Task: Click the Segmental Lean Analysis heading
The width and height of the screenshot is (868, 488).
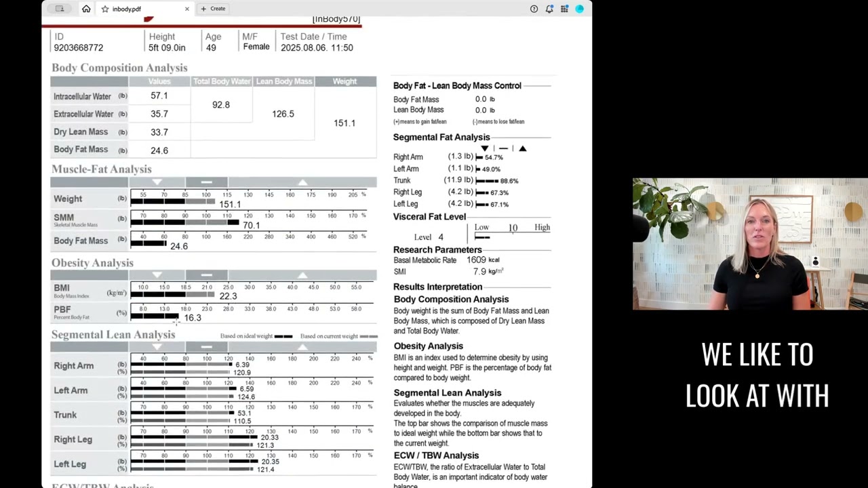Action: click(113, 335)
